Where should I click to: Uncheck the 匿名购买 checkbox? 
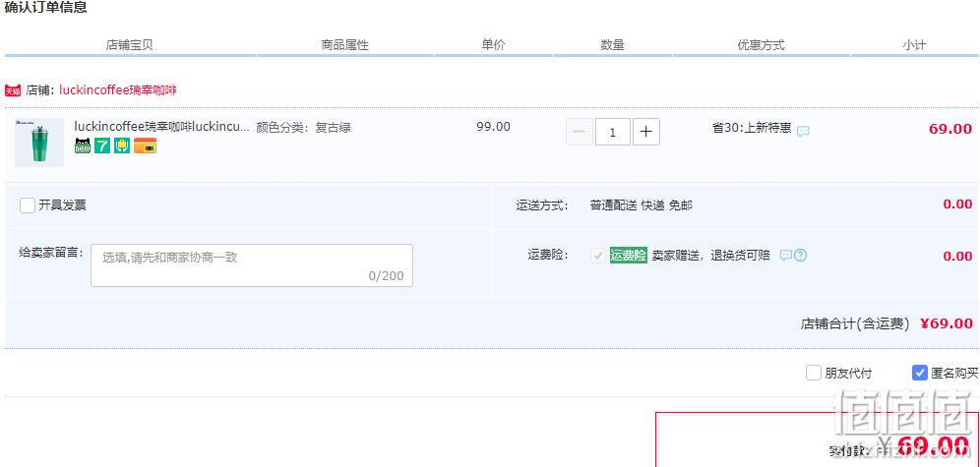[919, 374]
